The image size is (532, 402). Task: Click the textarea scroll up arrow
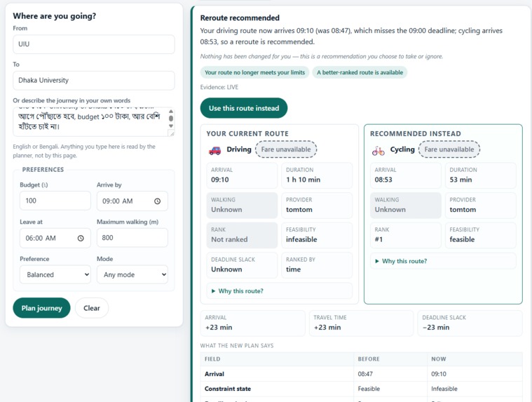(171, 111)
